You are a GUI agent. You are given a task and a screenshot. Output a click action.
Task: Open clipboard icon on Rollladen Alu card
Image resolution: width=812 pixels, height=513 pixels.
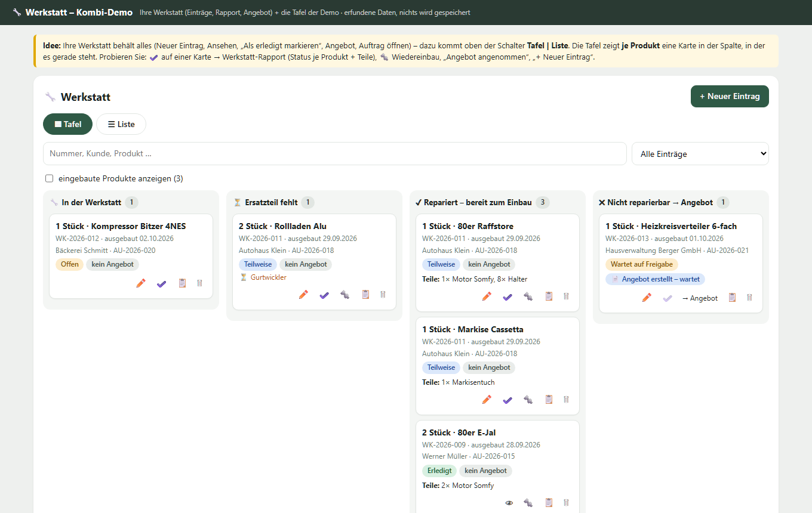[365, 295]
